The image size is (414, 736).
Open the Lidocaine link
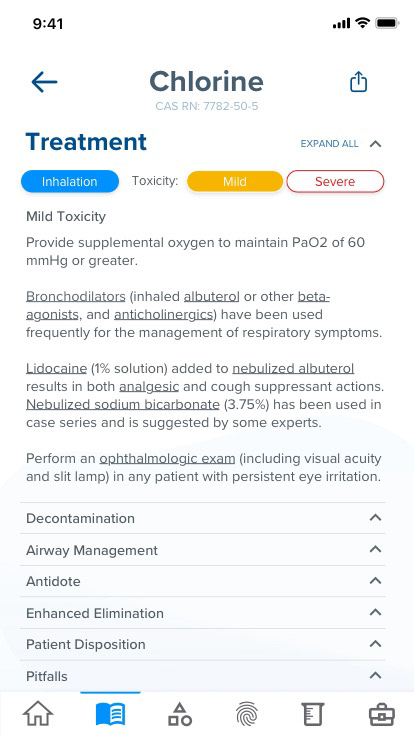coord(56,368)
